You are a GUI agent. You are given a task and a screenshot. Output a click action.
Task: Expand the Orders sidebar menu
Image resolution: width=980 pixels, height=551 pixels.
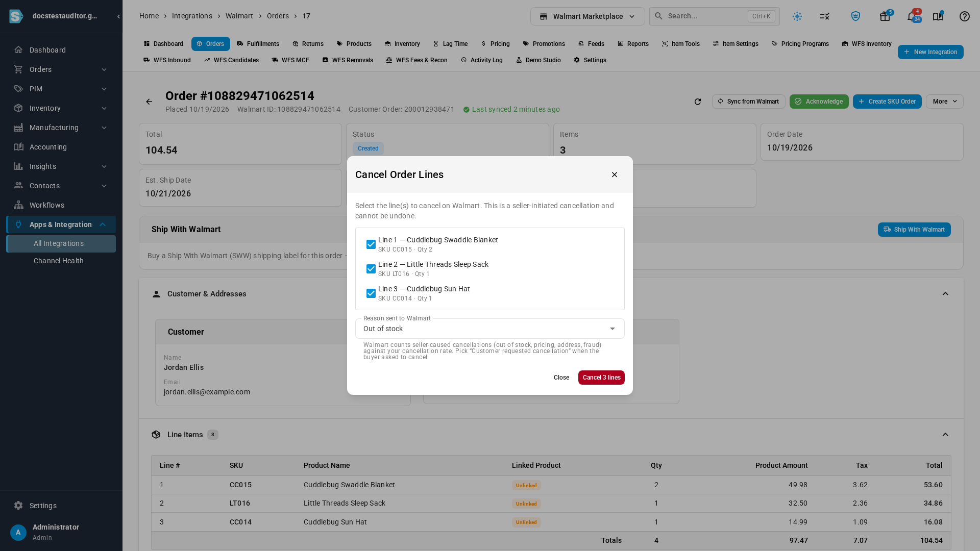point(61,69)
